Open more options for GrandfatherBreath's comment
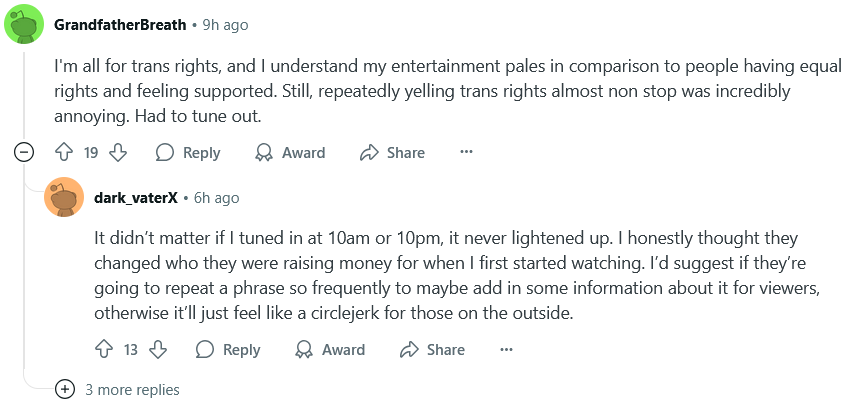The image size is (845, 408). coord(466,153)
